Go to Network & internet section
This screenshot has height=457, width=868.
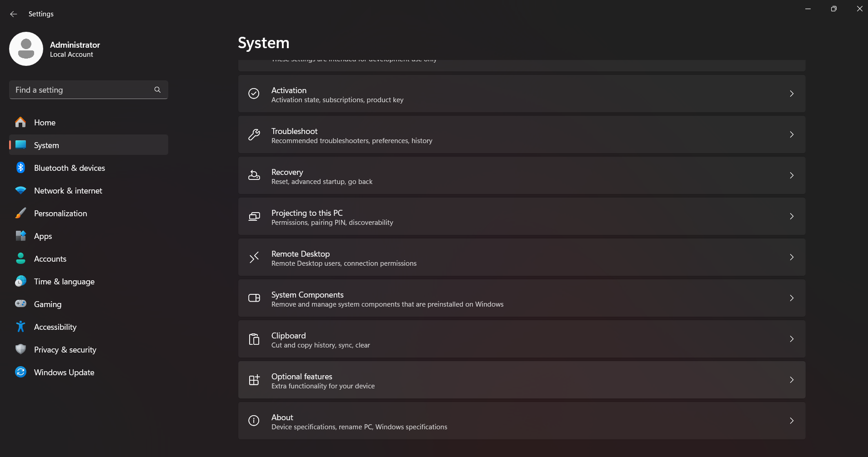68,191
